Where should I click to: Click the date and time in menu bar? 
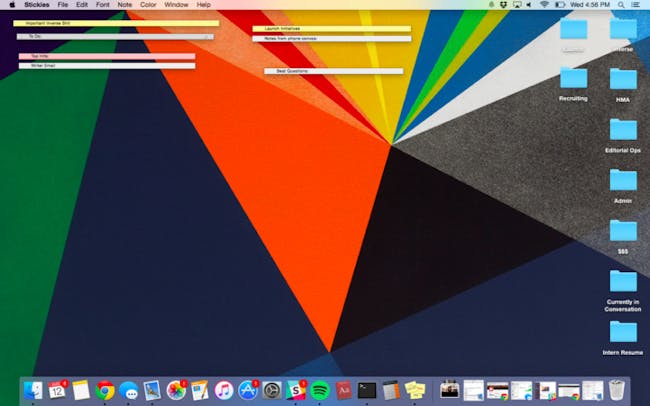coord(590,5)
